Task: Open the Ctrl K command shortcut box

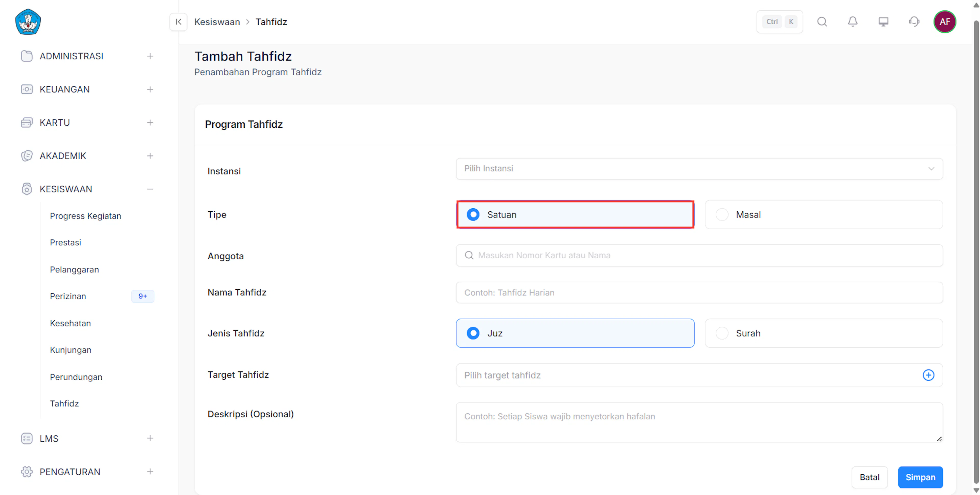Action: (x=779, y=22)
